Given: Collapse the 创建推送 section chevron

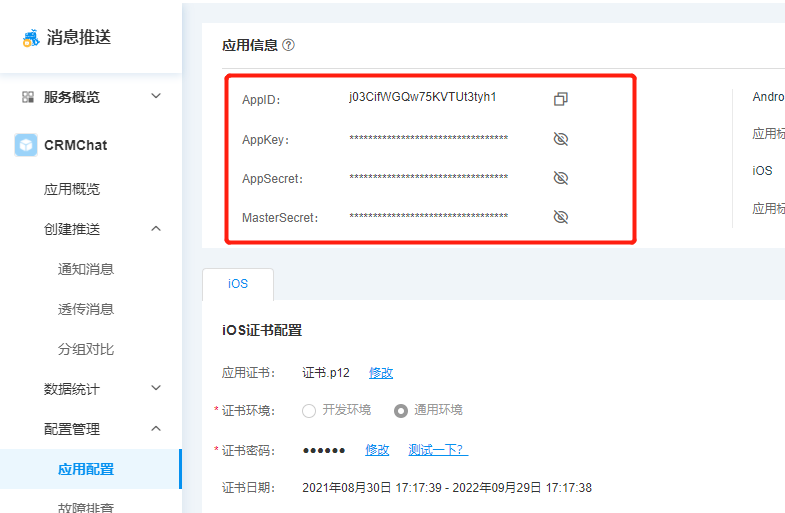Looking at the screenshot, I should pyautogui.click(x=156, y=229).
